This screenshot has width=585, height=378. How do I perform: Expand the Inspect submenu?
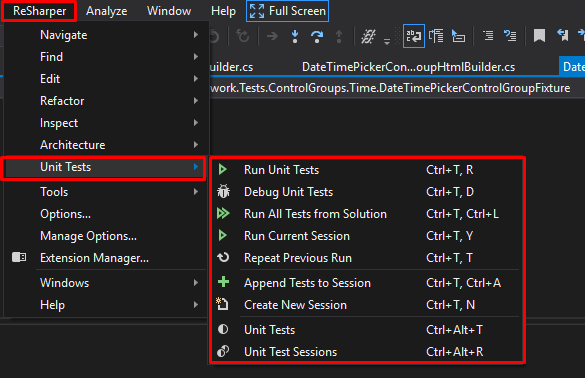point(106,123)
